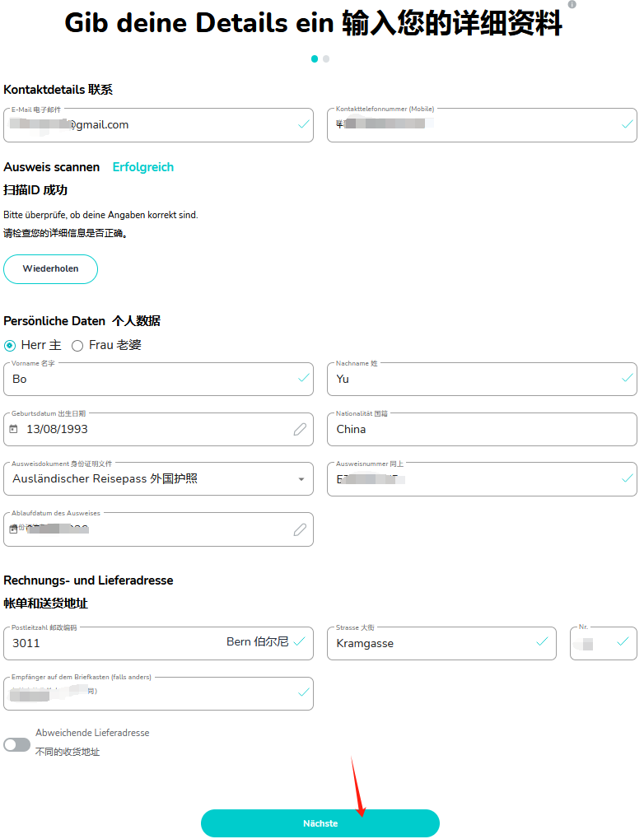Click the Postleitzahl field showing 3011 Bern
This screenshot has width=644, height=839.
[x=158, y=643]
